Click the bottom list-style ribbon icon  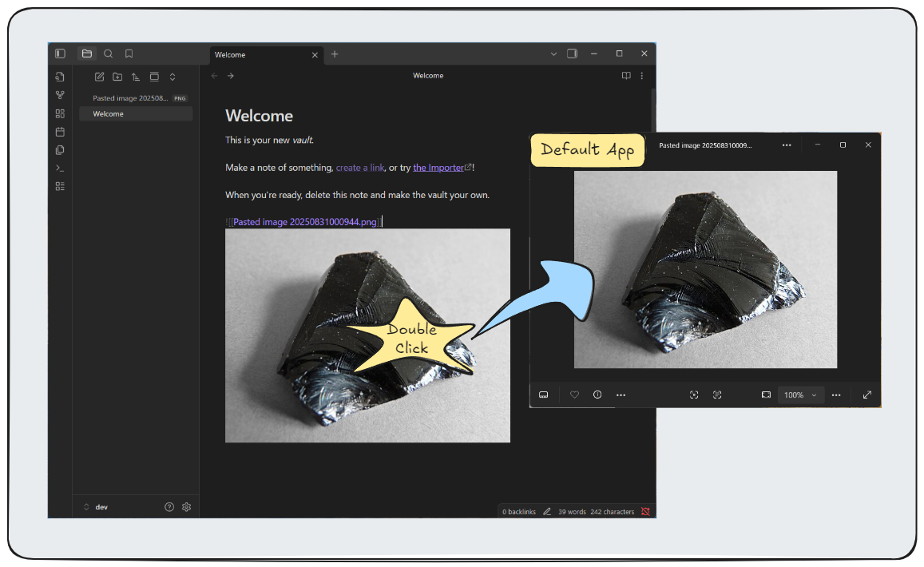pyautogui.click(x=60, y=186)
